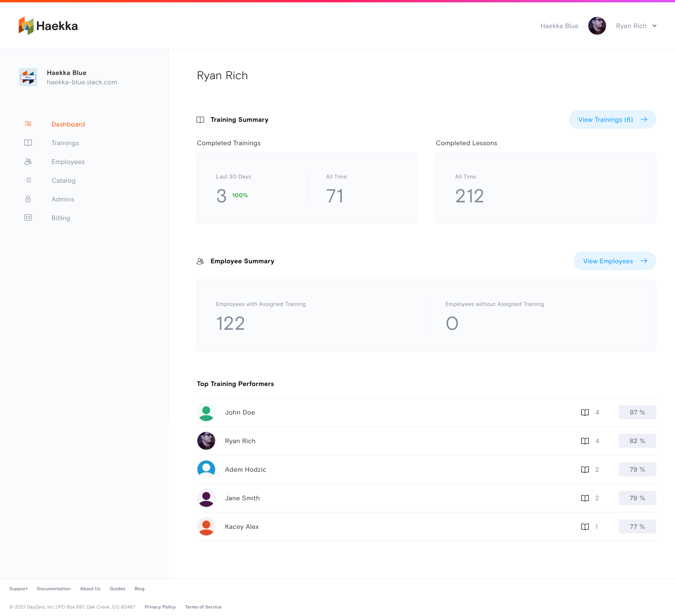Click the Haekka logo in the header
The image size is (675, 616).
coord(48,26)
